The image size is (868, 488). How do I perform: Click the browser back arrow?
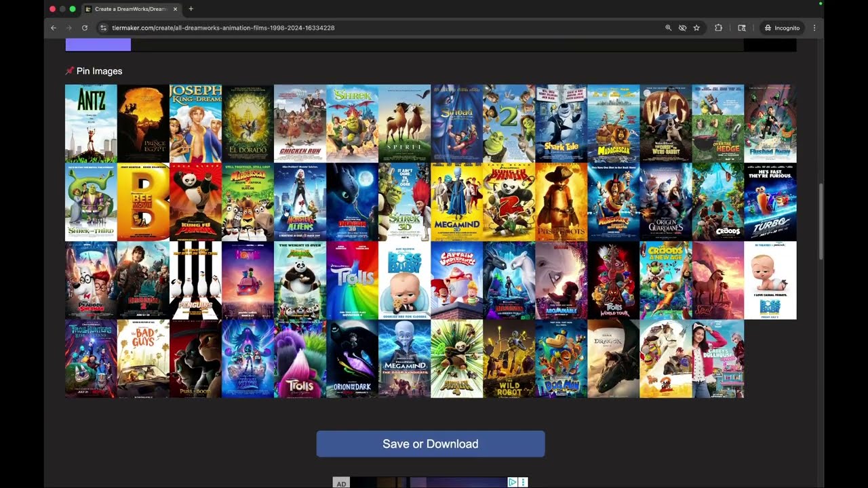(x=54, y=28)
